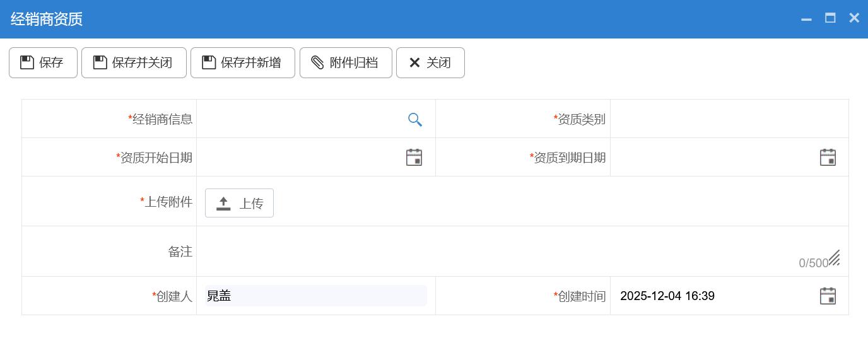This screenshot has width=868, height=353.
Task: Click the paperclip 附件归档 icon
Action: tap(317, 63)
